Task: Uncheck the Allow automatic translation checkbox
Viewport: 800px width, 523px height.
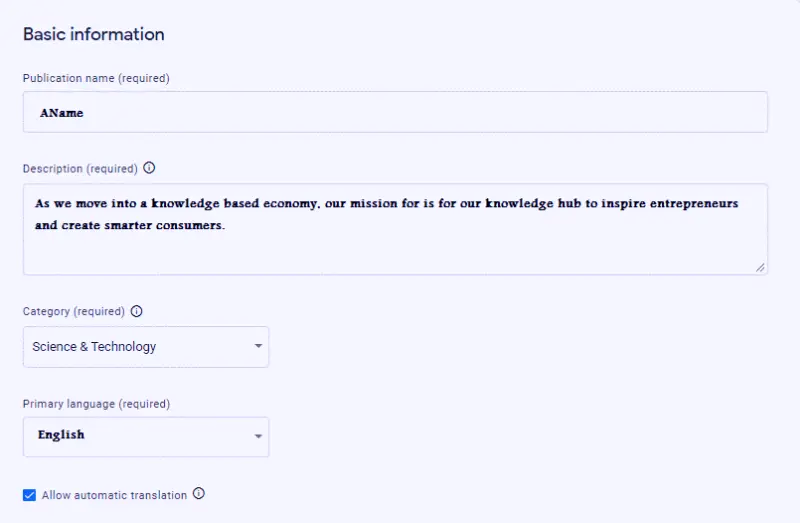Action: 30,495
